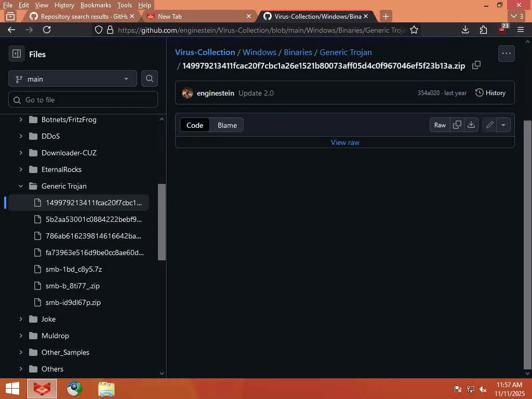532x399 pixels.
Task: Click the muted volume tray icon
Action: [x=483, y=389]
